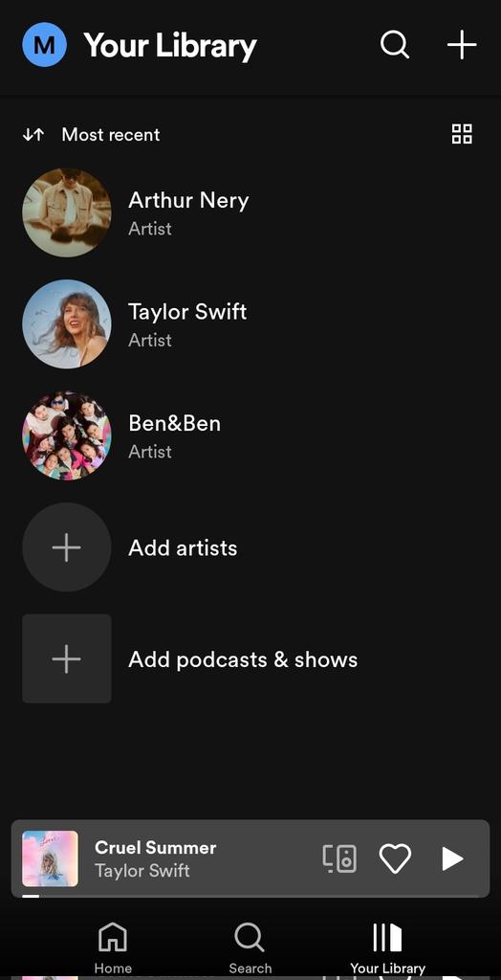Choose Add artists label
The width and height of the screenshot is (501, 980).
click(x=183, y=547)
